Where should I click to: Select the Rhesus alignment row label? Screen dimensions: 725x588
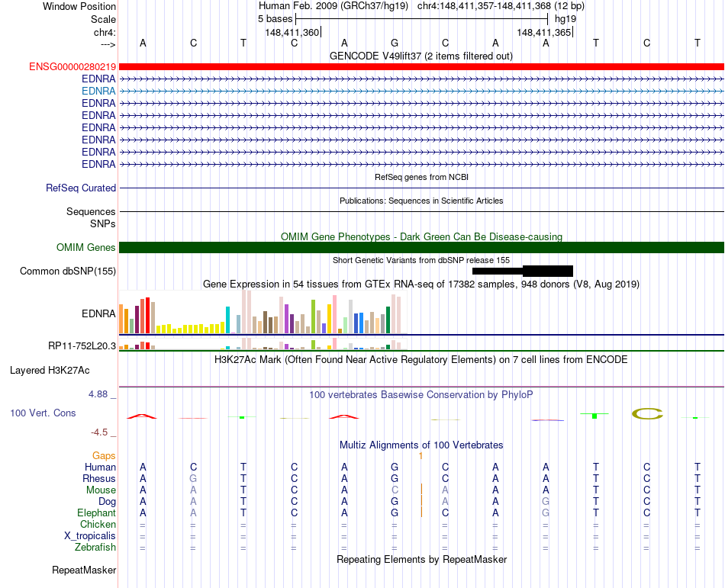click(99, 478)
